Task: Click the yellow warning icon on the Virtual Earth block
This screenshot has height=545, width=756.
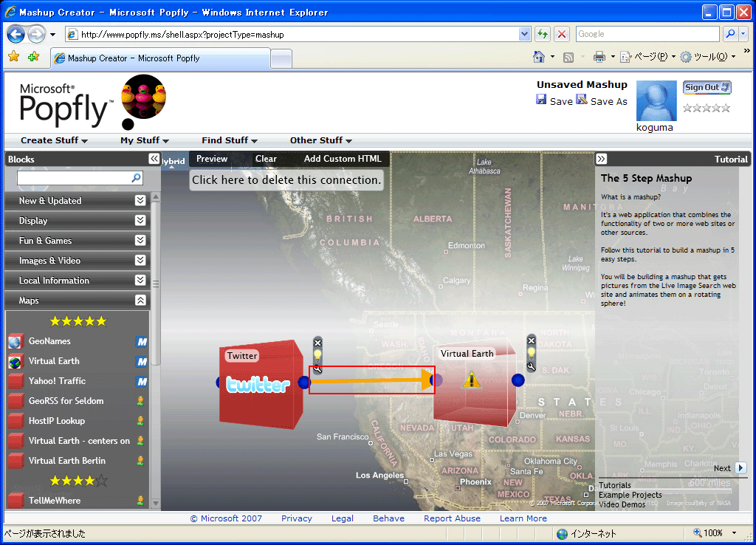Action: click(x=471, y=380)
